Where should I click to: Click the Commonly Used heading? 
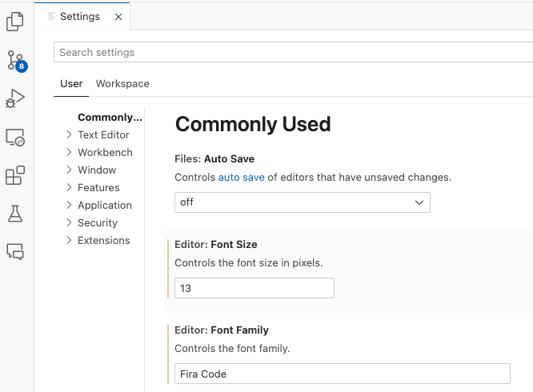253,124
